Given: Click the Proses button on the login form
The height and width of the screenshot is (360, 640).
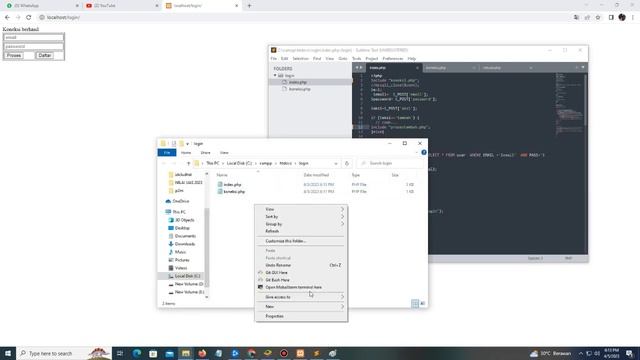Looking at the screenshot, I should click(x=14, y=56).
